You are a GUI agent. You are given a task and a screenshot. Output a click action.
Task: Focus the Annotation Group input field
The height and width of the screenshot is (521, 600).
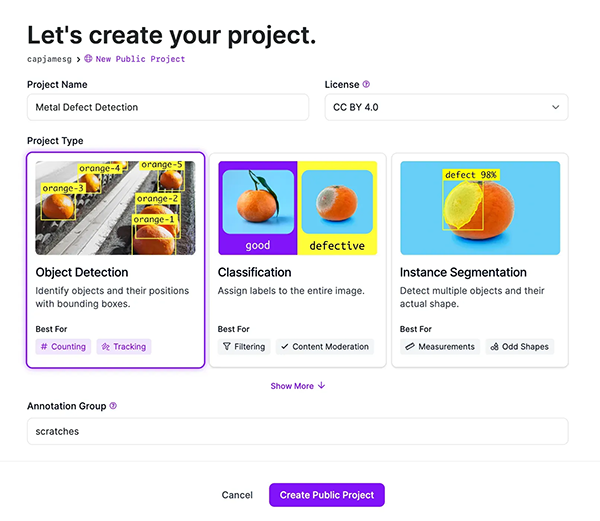tap(298, 431)
